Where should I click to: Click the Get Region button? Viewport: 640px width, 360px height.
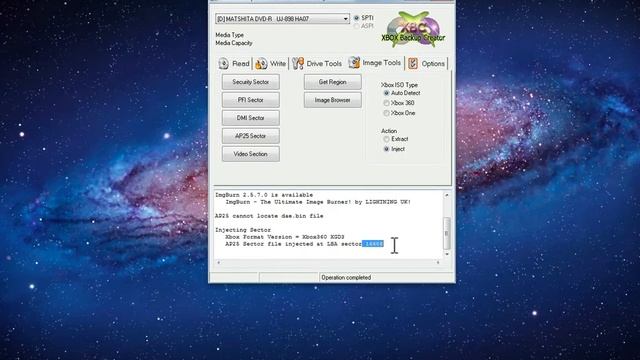coord(333,82)
